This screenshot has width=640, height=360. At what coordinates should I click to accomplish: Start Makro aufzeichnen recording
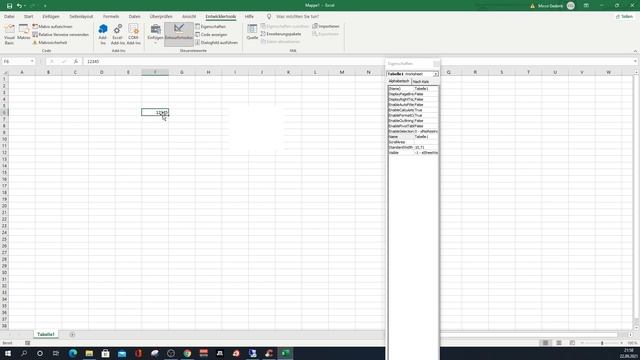pyautogui.click(x=52, y=27)
